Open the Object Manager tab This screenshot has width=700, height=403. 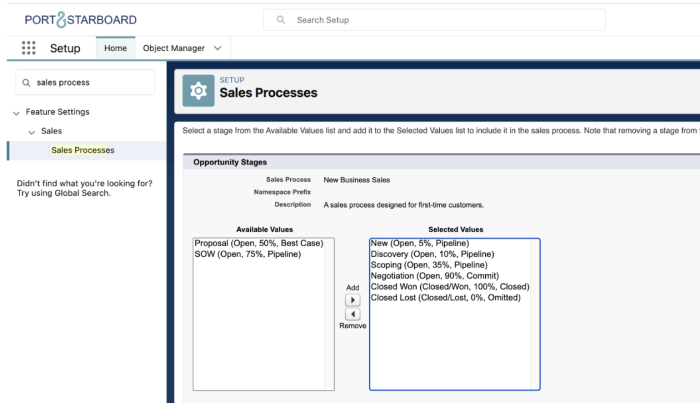[173, 48]
